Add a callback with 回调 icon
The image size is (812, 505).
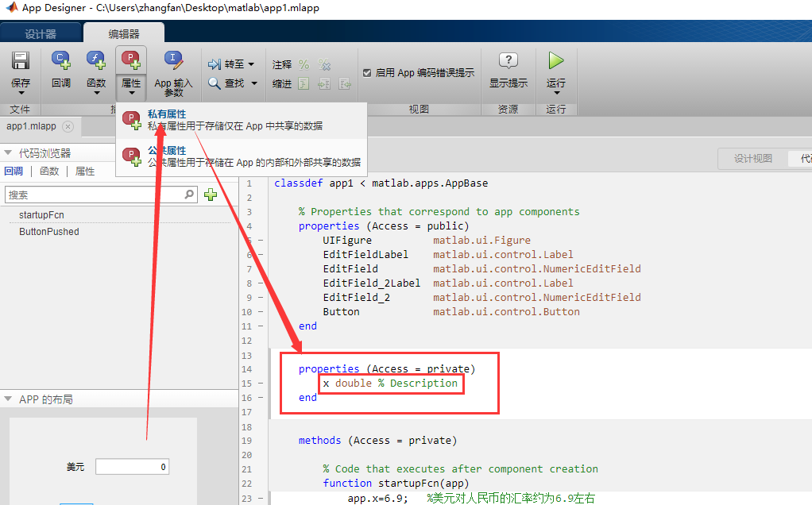coord(61,60)
